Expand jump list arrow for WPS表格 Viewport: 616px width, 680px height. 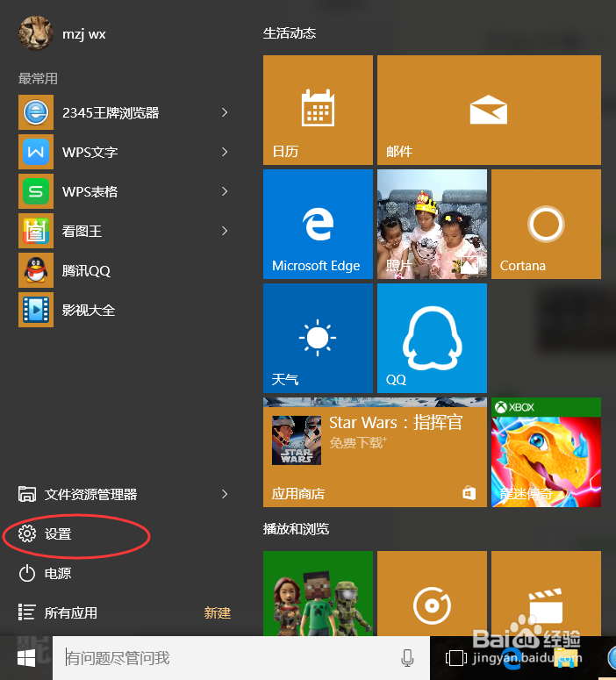[225, 191]
